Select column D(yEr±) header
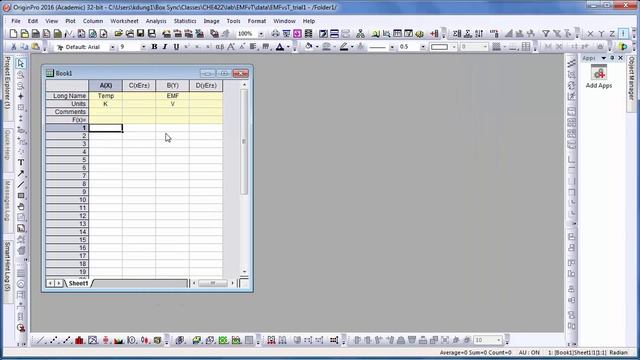 (206, 85)
